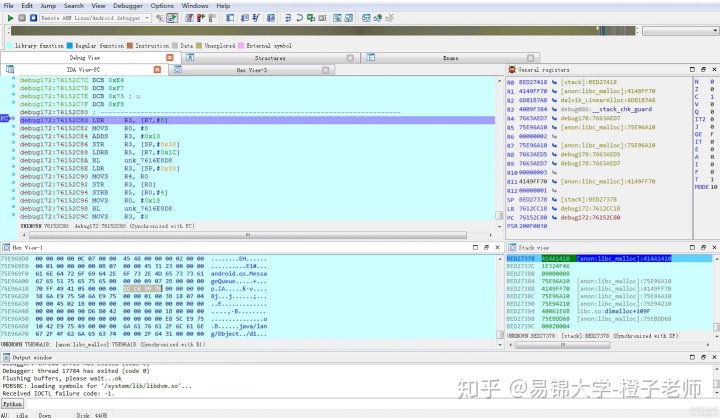This screenshot has height=418, width=720.
Task: Open the File menu
Action: [8, 6]
